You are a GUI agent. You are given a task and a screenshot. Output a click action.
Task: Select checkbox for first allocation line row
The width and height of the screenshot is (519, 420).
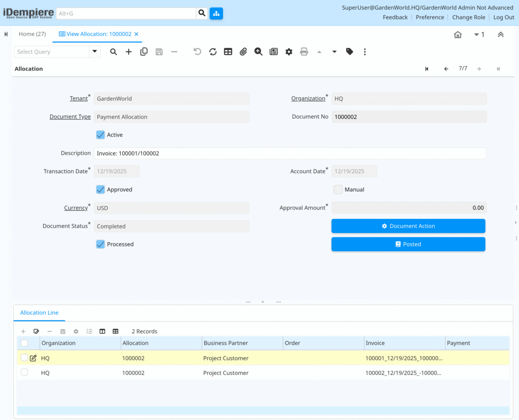coord(24,358)
